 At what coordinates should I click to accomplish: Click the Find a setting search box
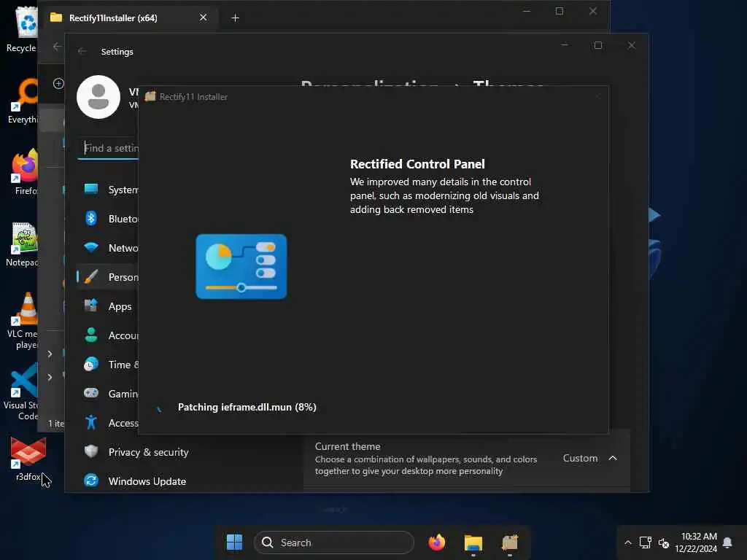point(109,148)
